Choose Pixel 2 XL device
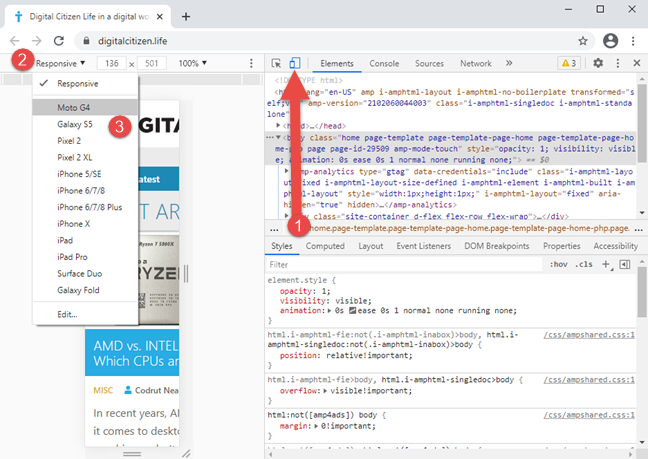 click(x=85, y=157)
